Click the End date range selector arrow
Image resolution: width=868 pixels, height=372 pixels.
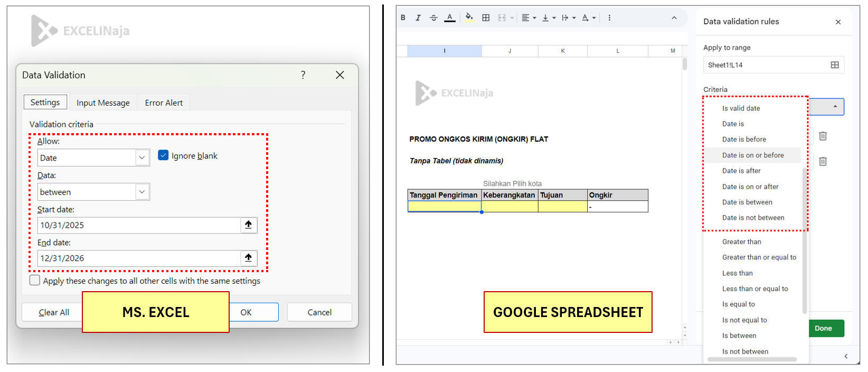249,258
